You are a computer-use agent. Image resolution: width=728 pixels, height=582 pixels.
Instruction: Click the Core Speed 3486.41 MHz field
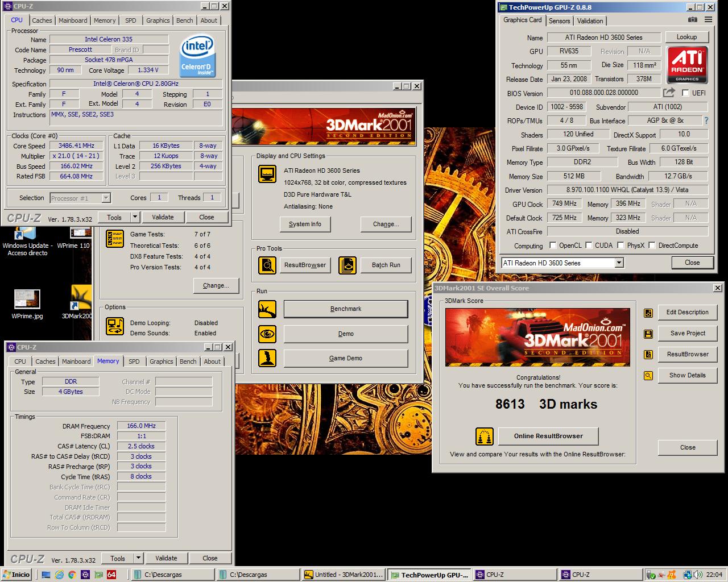point(77,145)
